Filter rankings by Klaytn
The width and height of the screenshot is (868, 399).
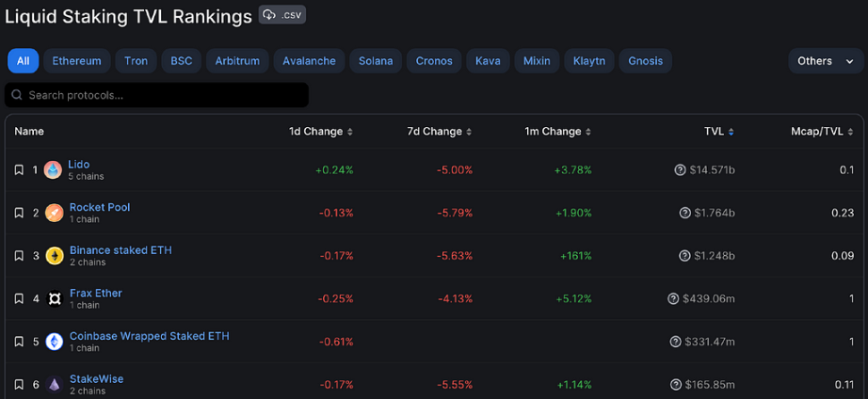point(589,61)
